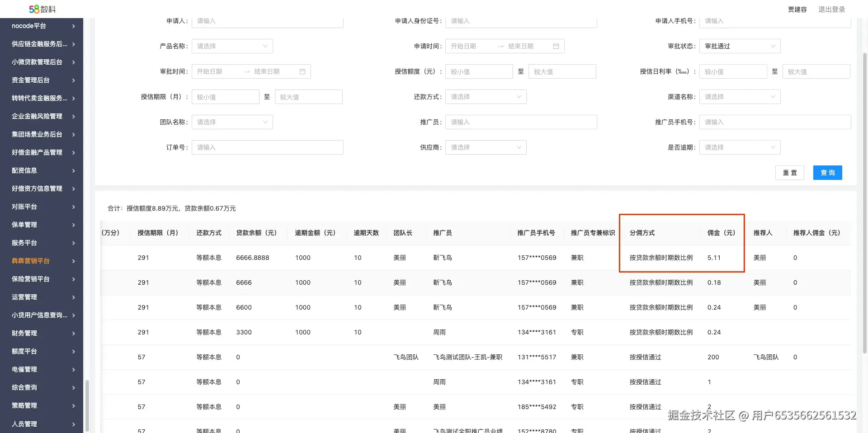Open the 团队名称 dropdown
Viewport: 868px width, 433px height.
[232, 122]
